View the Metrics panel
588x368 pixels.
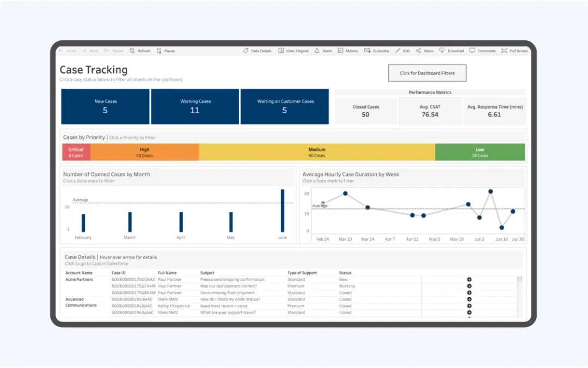coord(347,51)
